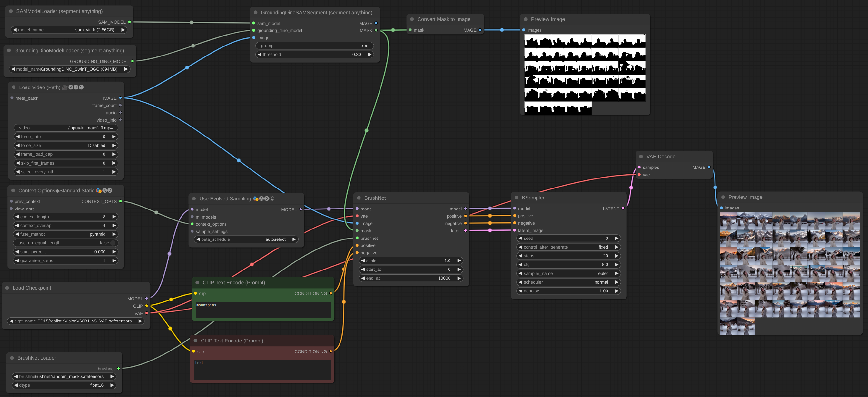Change the ckpt_name checkpoint selection
The width and height of the screenshot is (868, 397).
pos(76,321)
